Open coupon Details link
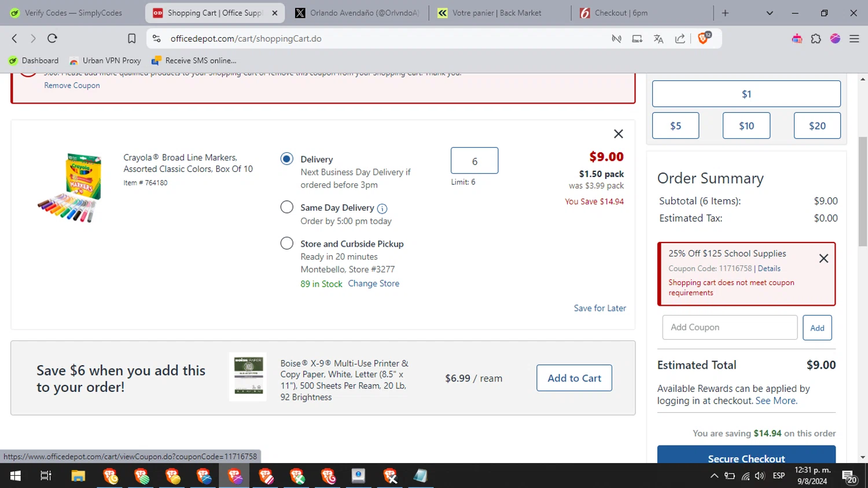This screenshot has height=488, width=868. (769, 269)
